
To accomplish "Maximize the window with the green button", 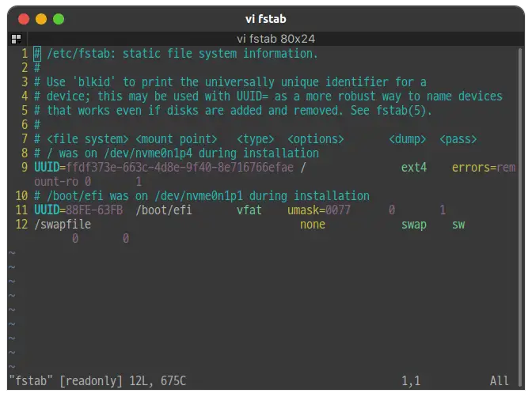I will click(59, 19).
